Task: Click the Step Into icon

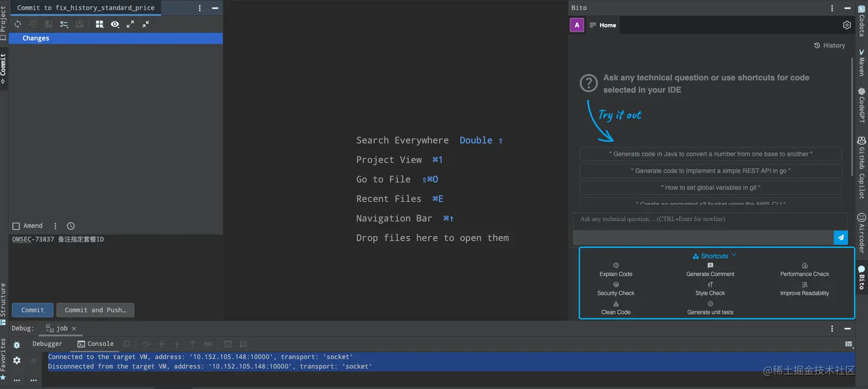Action: click(x=161, y=344)
